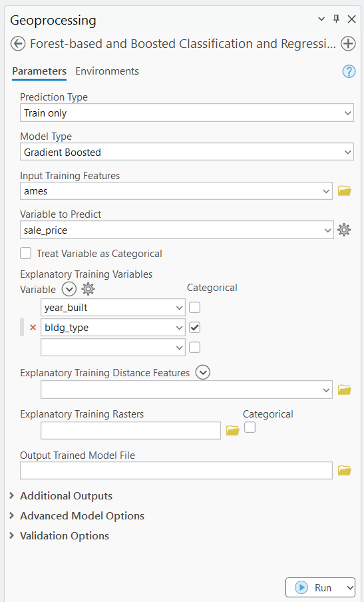Switch to the Environments tab
Image resolution: width=364 pixels, height=602 pixels.
tap(107, 71)
